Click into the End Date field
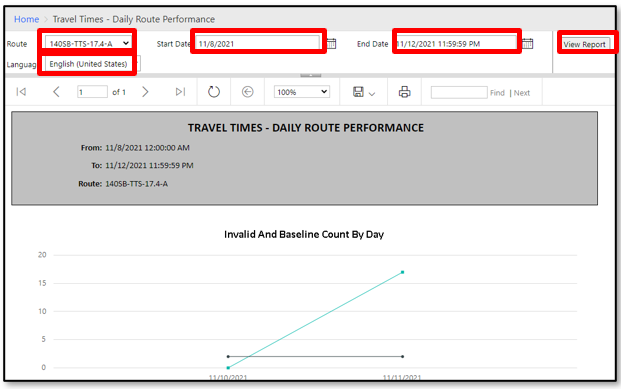 [x=456, y=44]
